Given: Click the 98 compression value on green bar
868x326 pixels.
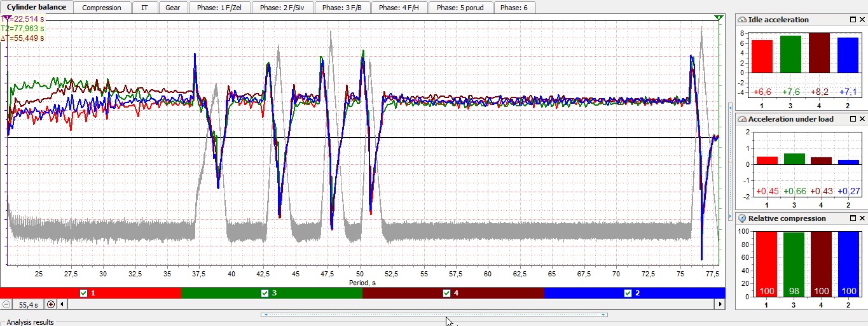Looking at the screenshot, I should [x=794, y=292].
